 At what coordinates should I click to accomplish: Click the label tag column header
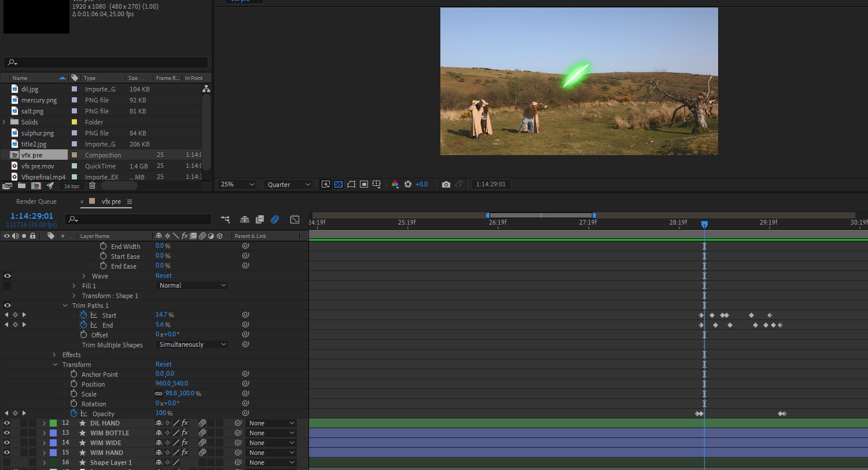pos(51,236)
